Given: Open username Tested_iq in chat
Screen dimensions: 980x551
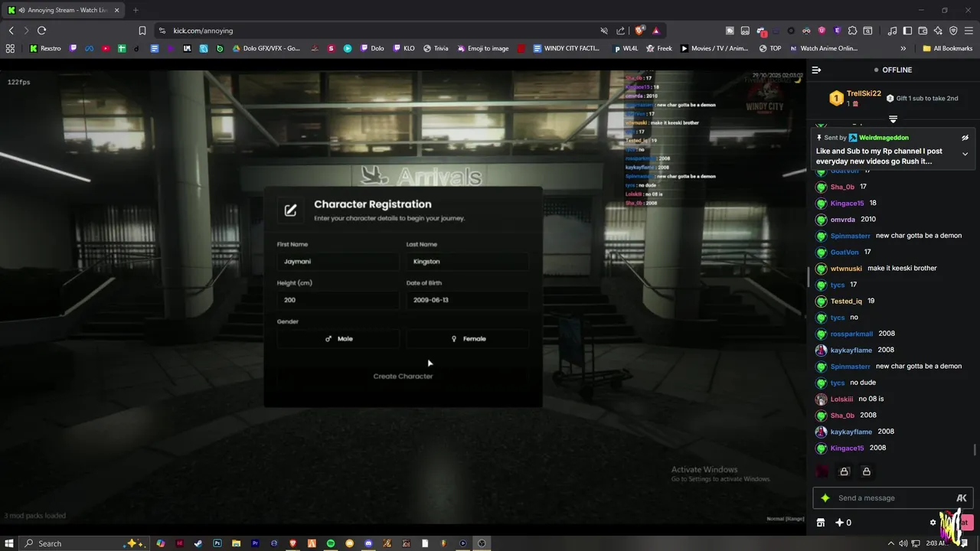Looking at the screenshot, I should click(x=846, y=302).
